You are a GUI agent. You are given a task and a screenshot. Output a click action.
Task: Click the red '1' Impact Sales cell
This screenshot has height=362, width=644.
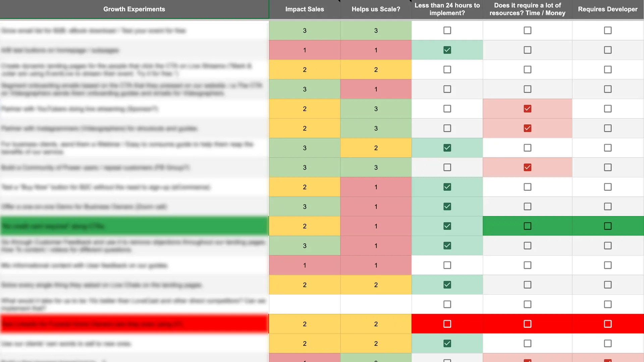pos(305,50)
